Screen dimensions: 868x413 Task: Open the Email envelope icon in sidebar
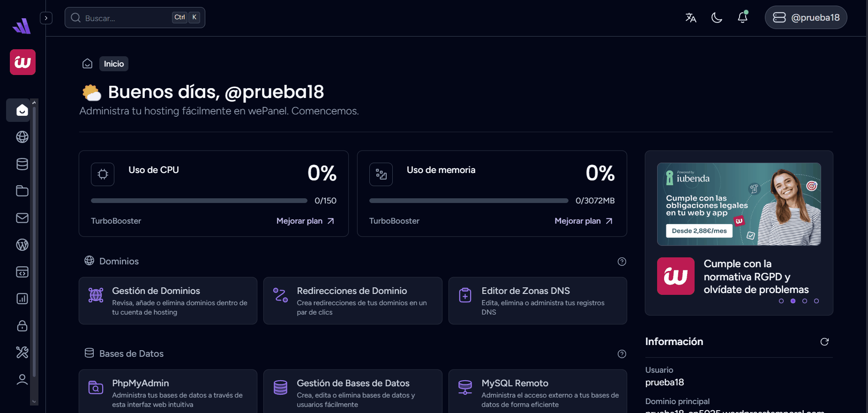[x=22, y=218]
